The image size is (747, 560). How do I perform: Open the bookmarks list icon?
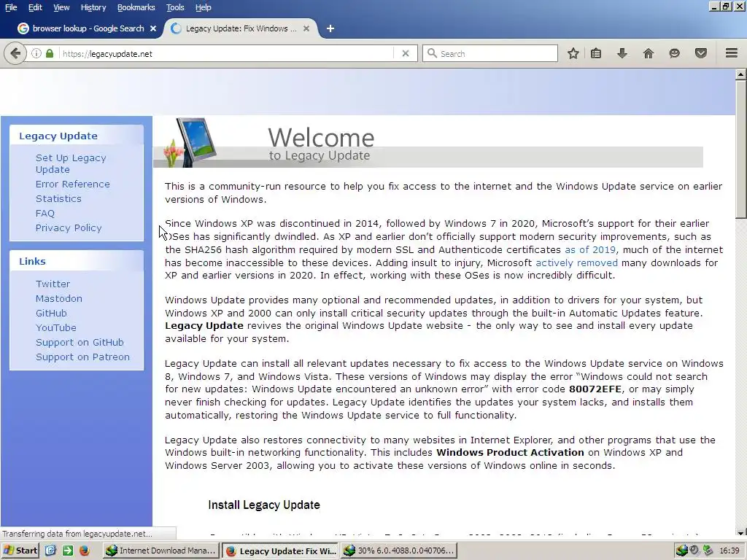pyautogui.click(x=595, y=53)
